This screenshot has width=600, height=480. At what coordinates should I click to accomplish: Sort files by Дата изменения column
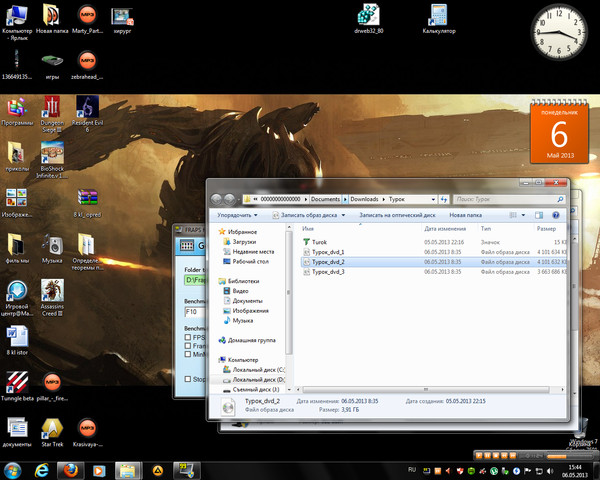pyautogui.click(x=445, y=229)
